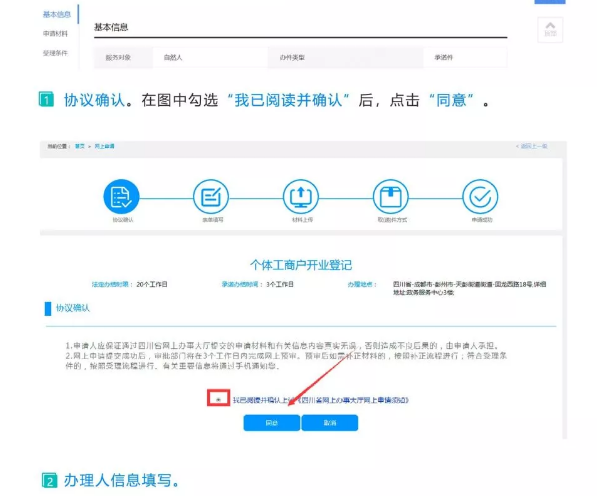The width and height of the screenshot is (597, 496).
Task: Click the blue 取消 button
Action: click(x=330, y=423)
